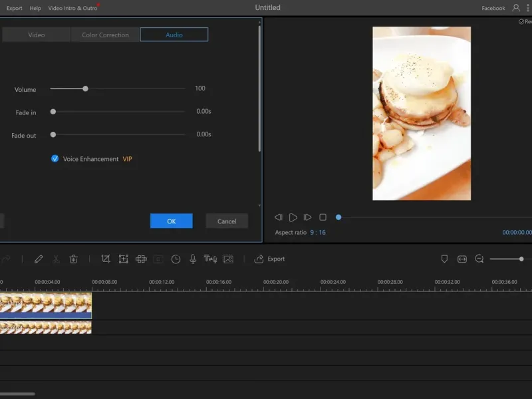Select the first video clip on timeline
Image resolution: width=532 pixels, height=399 pixels.
[x=45, y=305]
